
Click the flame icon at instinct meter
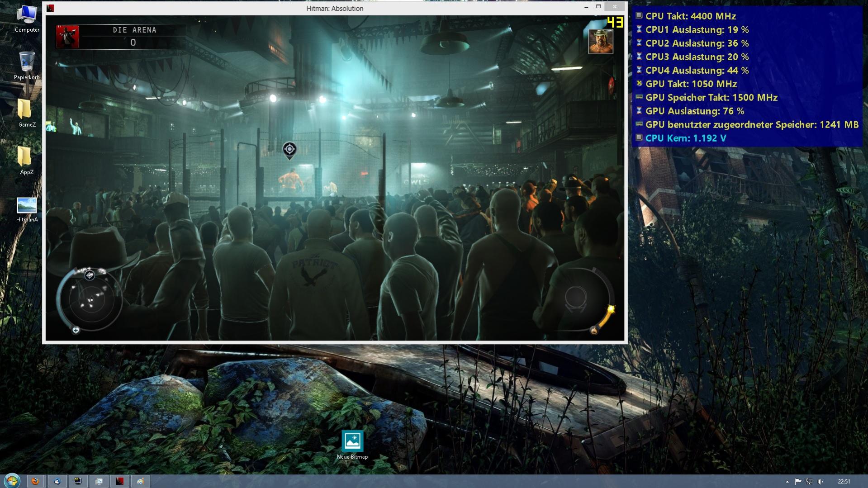(x=594, y=331)
